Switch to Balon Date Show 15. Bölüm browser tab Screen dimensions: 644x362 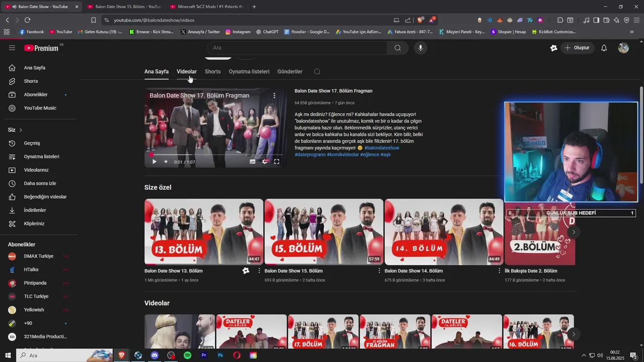[123, 7]
